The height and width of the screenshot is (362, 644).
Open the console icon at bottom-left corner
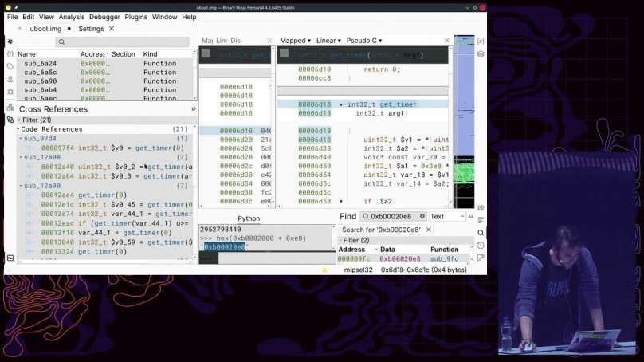[10, 258]
